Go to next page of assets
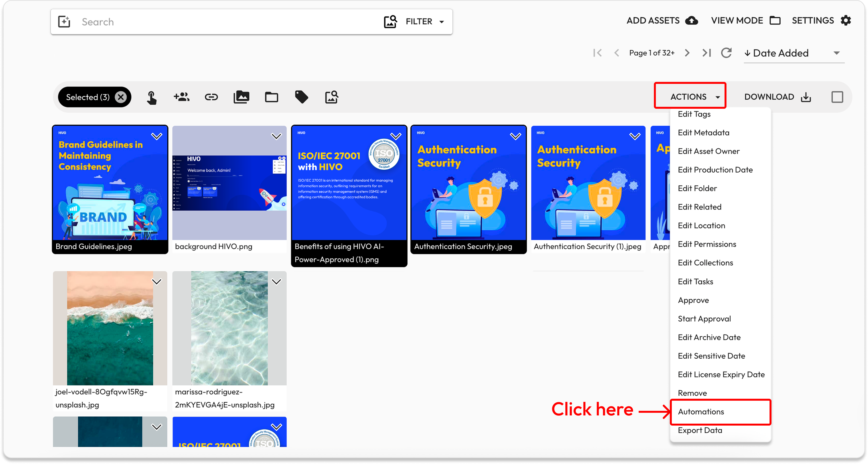The width and height of the screenshot is (868, 464). 687,53
